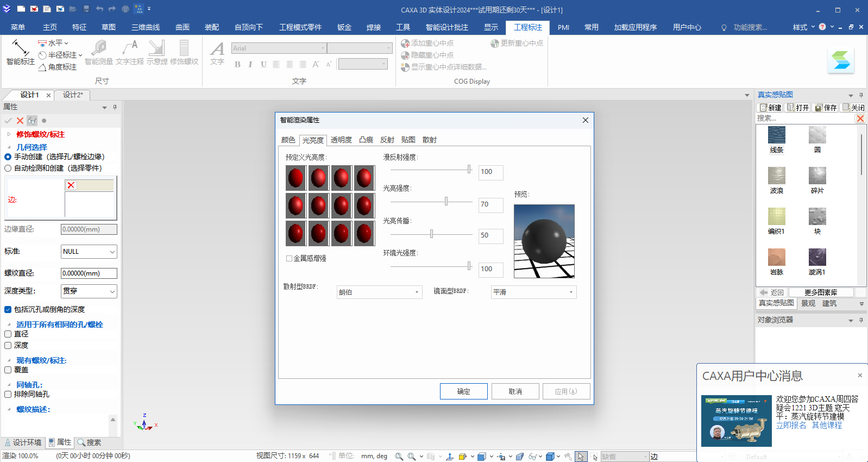Select 自动检测和创建 radio option
The image size is (868, 462).
(8, 168)
